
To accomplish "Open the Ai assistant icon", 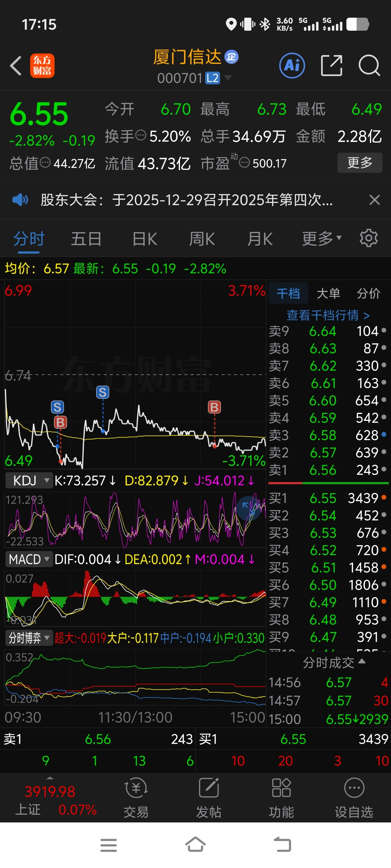I will tap(292, 65).
